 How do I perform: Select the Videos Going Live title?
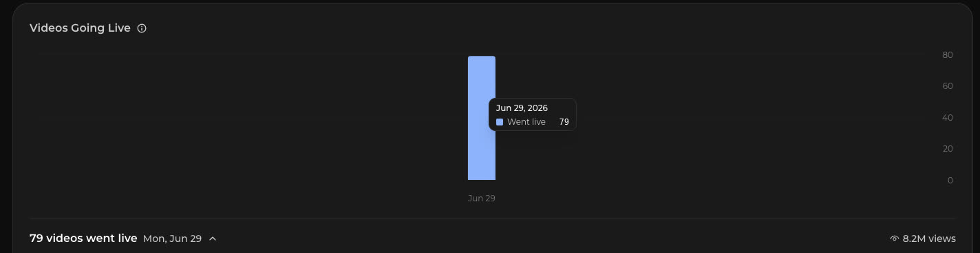(80, 28)
